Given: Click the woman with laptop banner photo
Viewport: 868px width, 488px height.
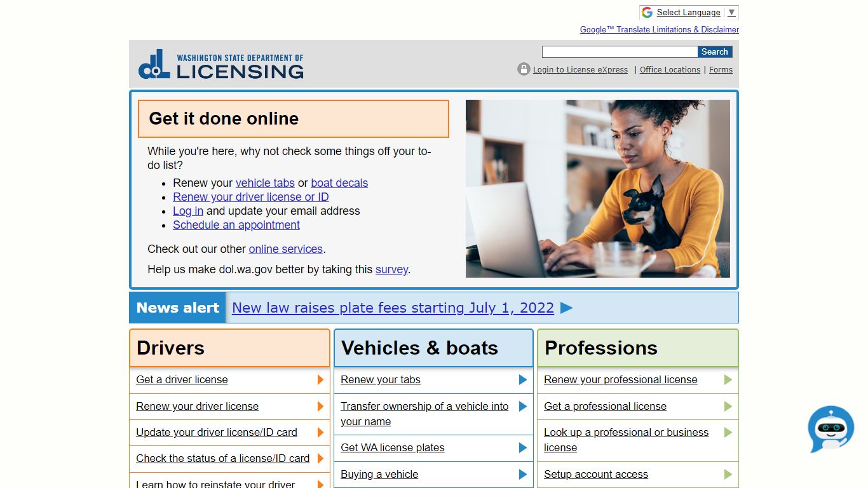Looking at the screenshot, I should pyautogui.click(x=598, y=189).
